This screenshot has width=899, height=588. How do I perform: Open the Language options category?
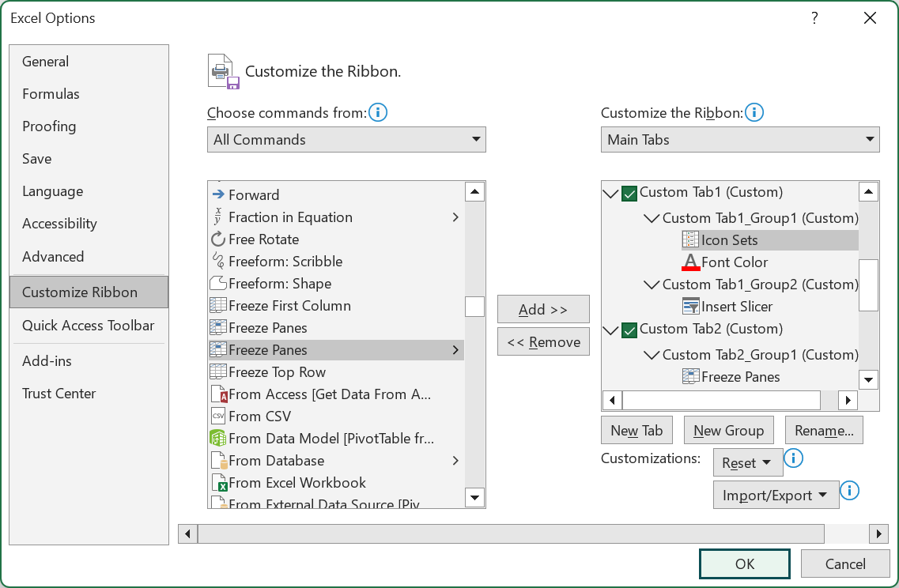click(89, 190)
